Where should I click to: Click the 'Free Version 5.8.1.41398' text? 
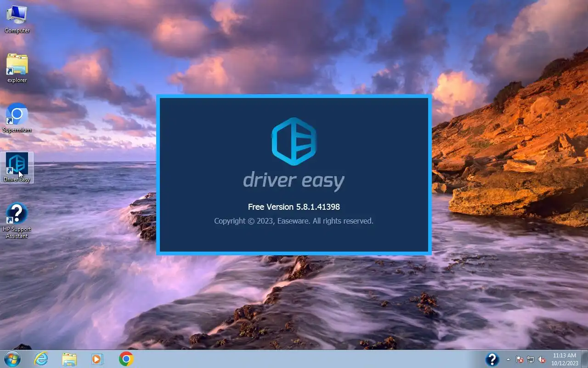(x=294, y=207)
